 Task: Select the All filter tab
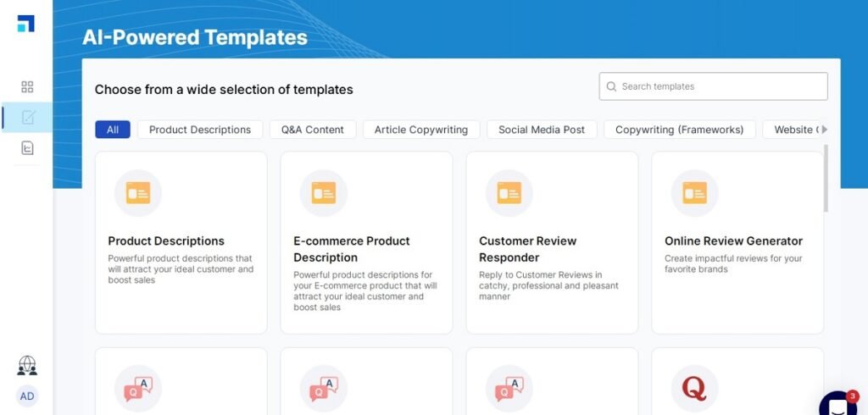113,130
